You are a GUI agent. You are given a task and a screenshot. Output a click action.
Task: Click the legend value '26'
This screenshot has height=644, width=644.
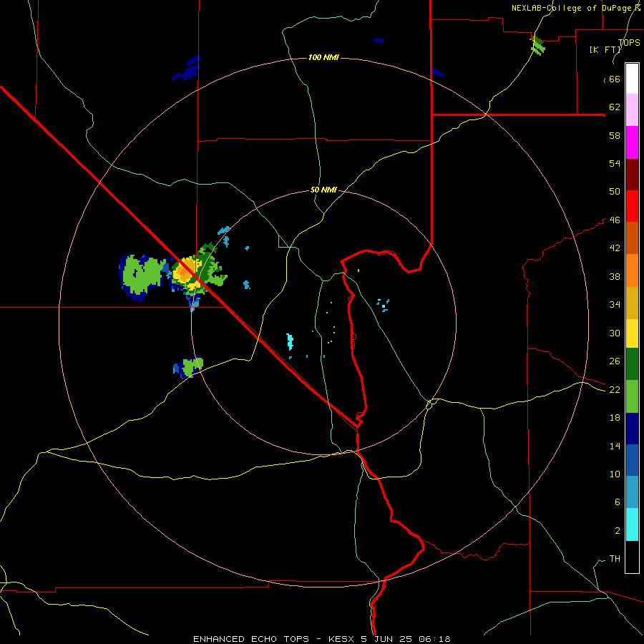pos(615,361)
